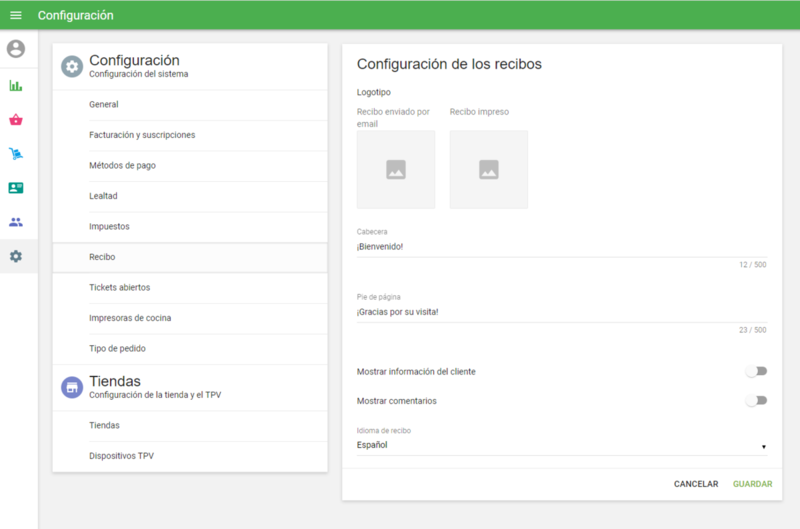Screen dimensions: 800x529
Task: Toggle Mostrar comentarios switch
Action: [x=756, y=400]
